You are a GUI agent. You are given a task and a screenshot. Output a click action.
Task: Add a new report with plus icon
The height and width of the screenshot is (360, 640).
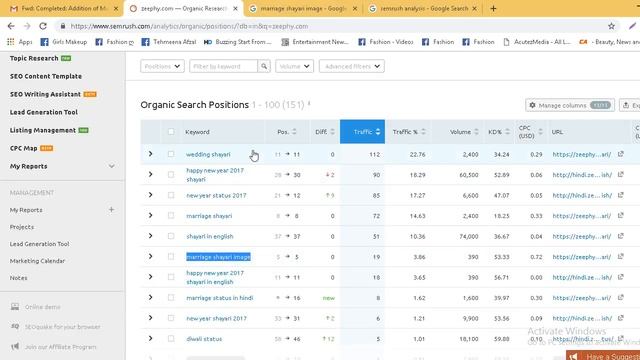tap(111, 209)
